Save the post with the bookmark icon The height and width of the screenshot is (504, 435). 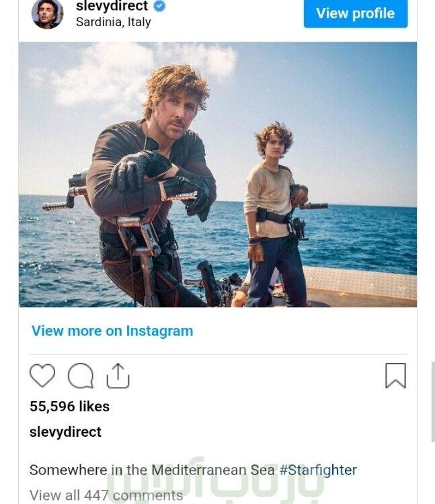395,376
